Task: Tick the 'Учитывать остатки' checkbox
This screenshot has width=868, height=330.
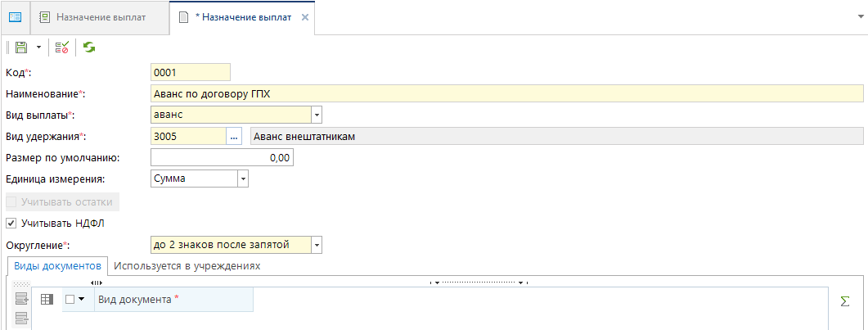Action: [11, 201]
